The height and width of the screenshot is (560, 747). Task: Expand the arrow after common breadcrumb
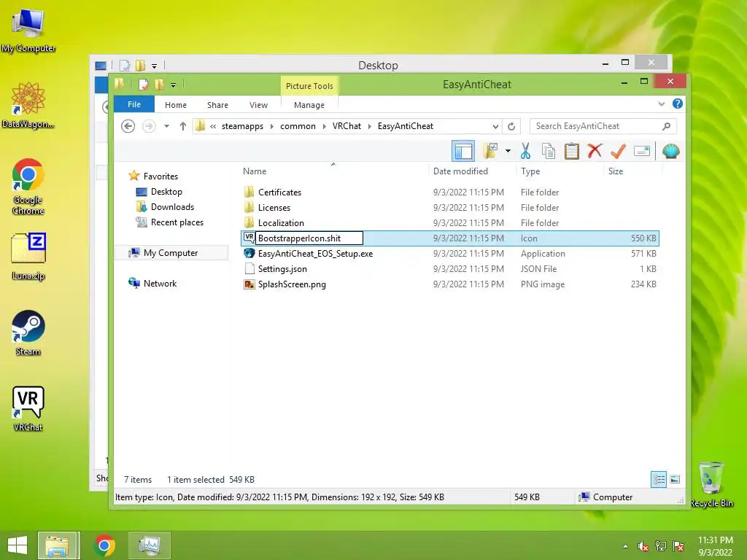click(324, 126)
